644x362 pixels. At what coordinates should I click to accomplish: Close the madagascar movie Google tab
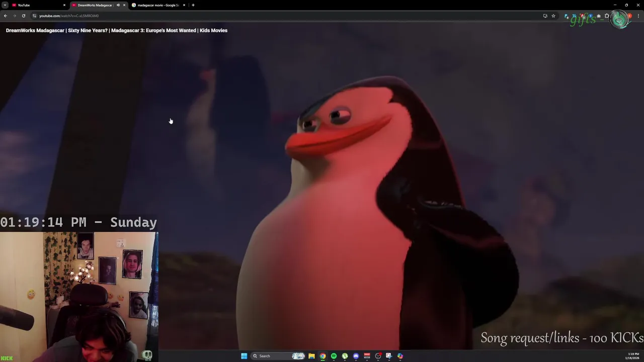(x=184, y=5)
